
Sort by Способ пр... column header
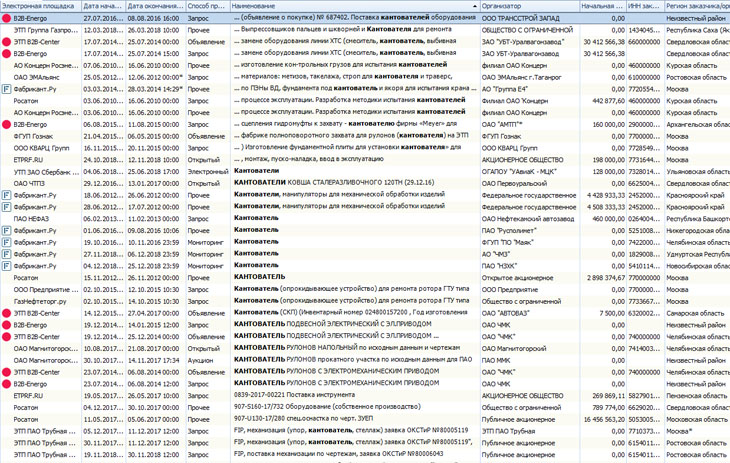pyautogui.click(x=208, y=6)
